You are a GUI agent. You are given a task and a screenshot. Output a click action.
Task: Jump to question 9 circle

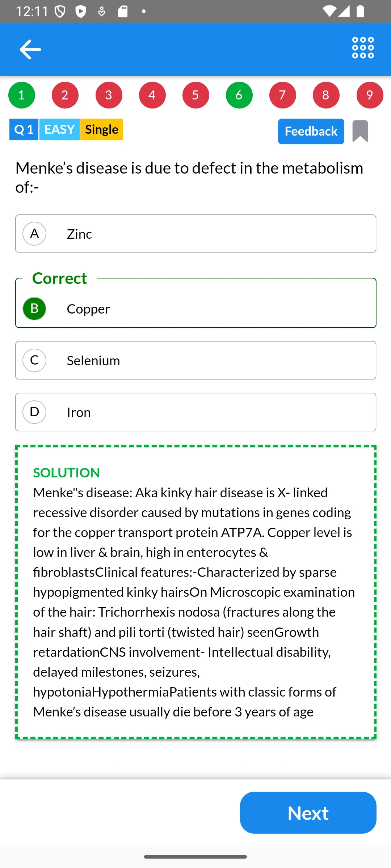click(370, 95)
